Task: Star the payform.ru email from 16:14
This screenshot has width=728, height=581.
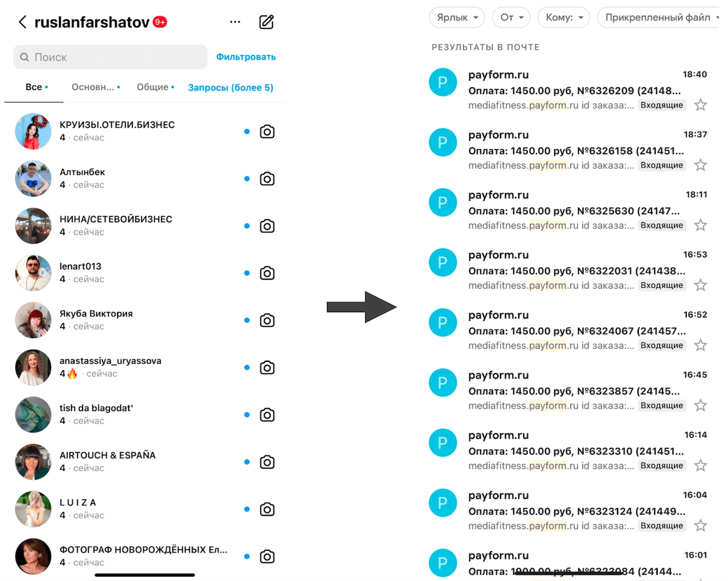Action: click(701, 466)
